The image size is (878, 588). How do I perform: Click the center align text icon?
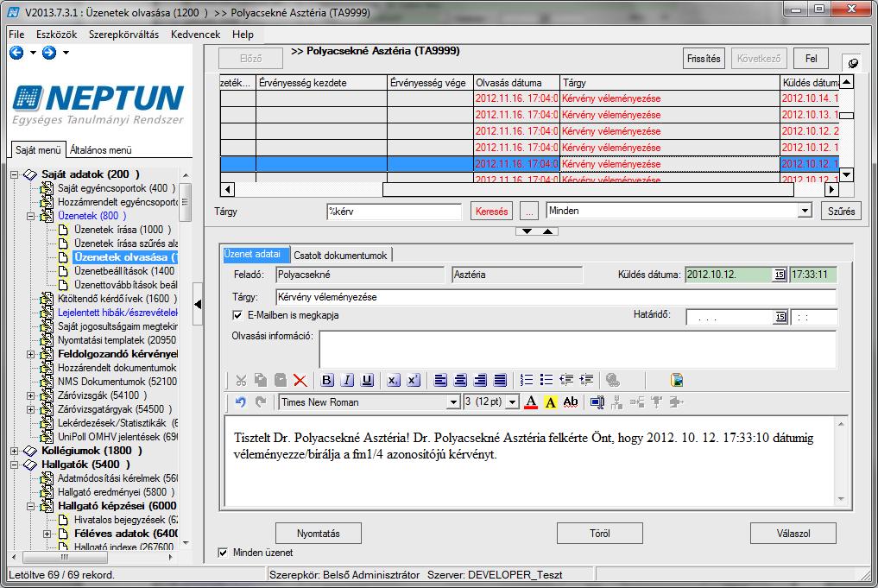click(460, 380)
